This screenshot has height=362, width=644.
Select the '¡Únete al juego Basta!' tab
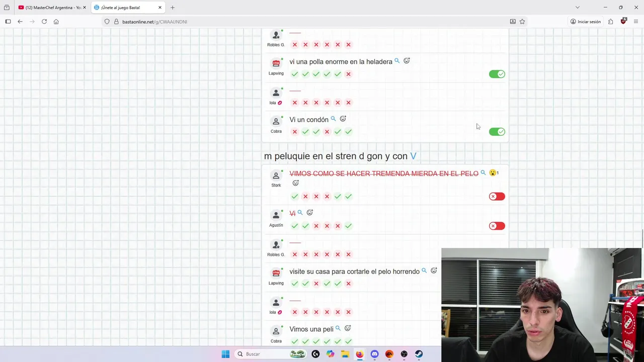coord(128,8)
